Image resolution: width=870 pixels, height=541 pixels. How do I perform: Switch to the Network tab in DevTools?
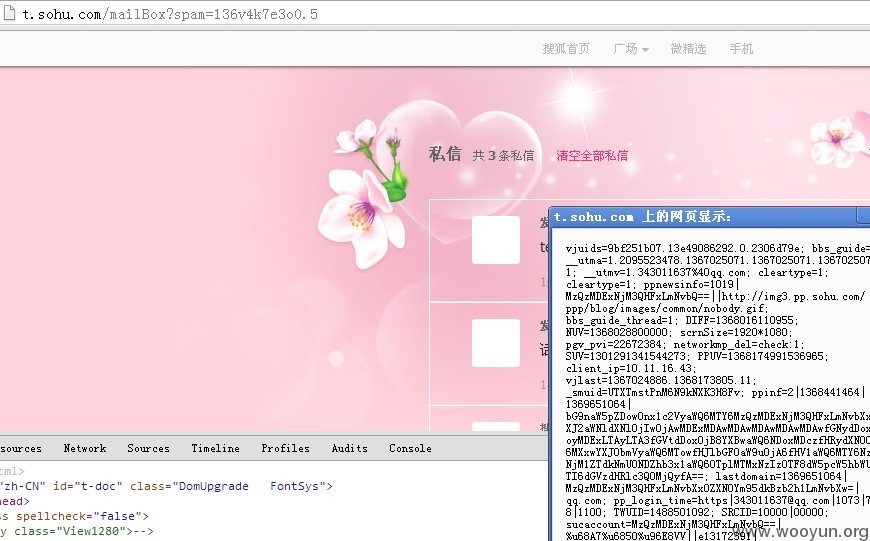[x=85, y=448]
